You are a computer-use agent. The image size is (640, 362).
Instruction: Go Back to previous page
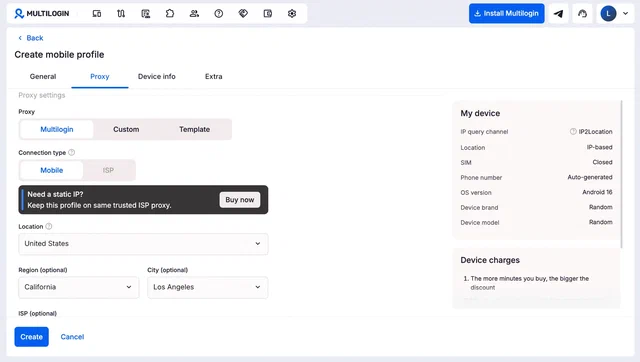(31, 38)
